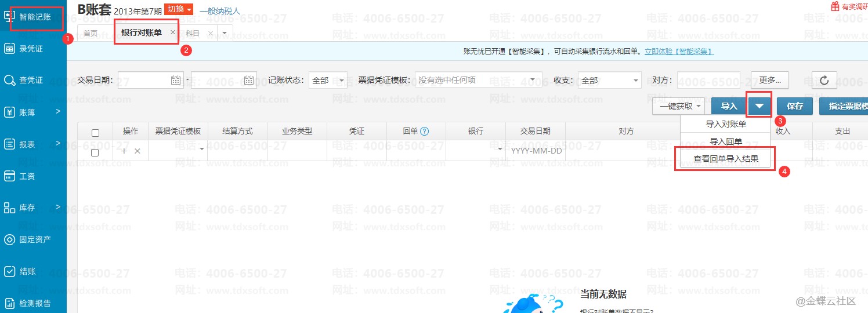Viewport: 868px width, 313px height.
Task: Click the 对方 counterparty input field
Action: [708, 81]
